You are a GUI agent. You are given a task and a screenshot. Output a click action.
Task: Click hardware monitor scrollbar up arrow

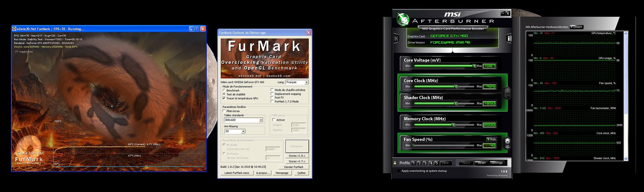(x=626, y=33)
